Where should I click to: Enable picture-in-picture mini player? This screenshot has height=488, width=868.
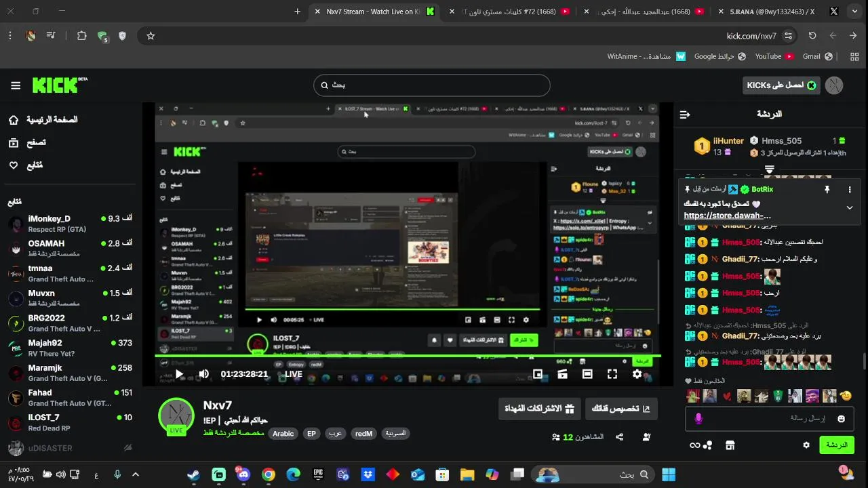pos(538,374)
